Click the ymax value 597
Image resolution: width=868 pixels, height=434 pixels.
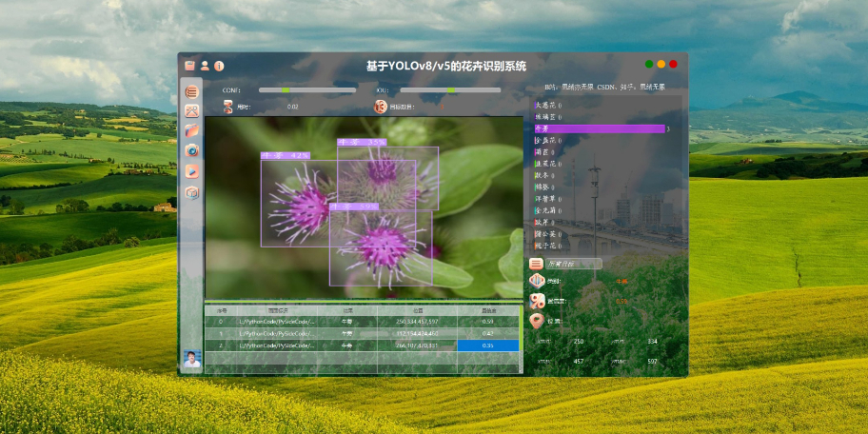coord(652,362)
